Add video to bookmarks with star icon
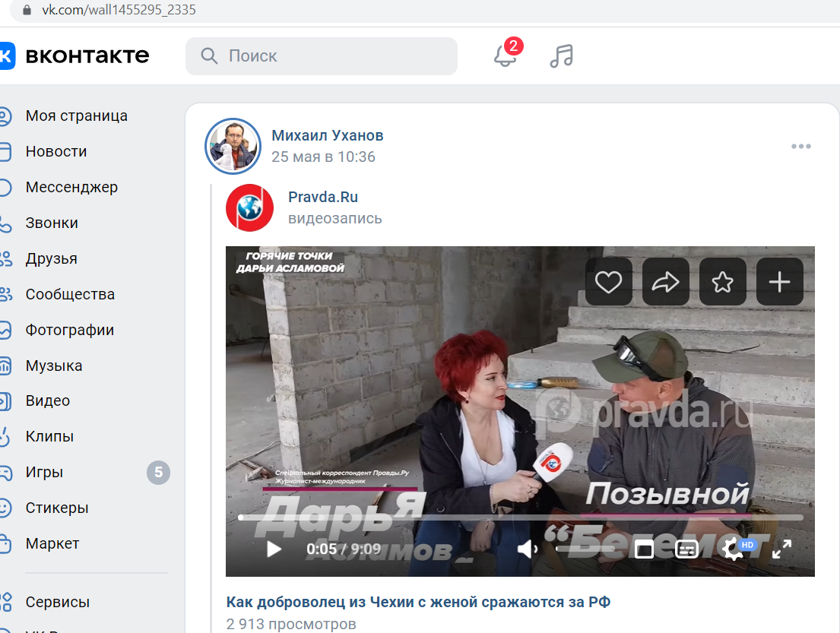840x633 pixels. point(723,282)
